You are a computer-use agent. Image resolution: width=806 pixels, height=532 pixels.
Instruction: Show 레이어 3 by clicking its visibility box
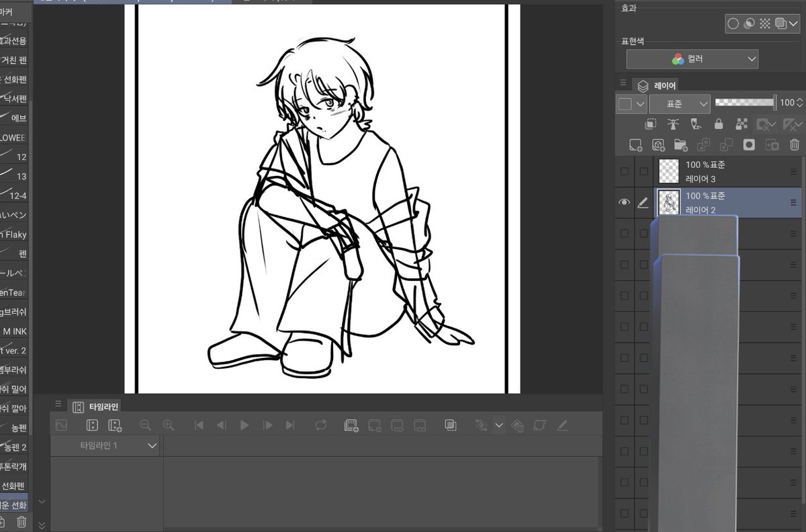coord(625,171)
